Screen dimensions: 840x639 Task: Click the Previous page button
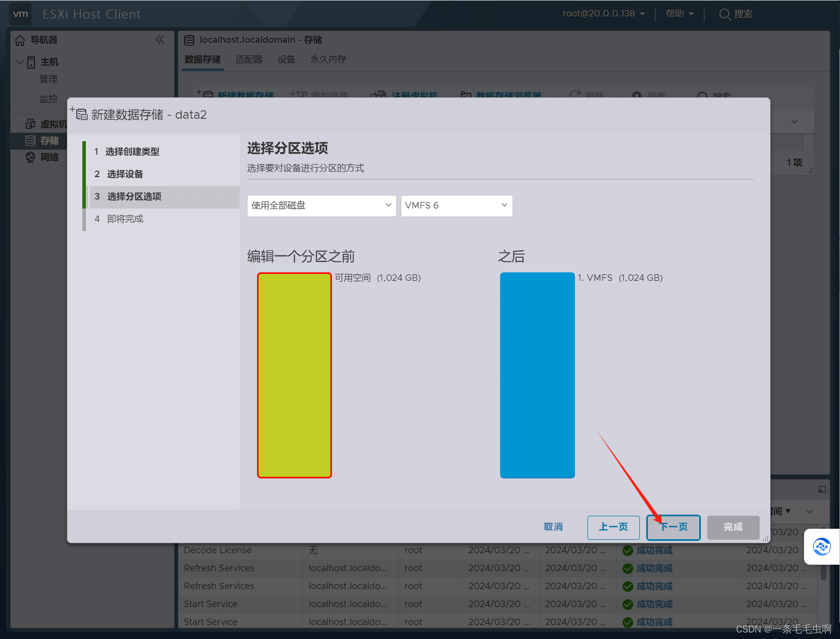[613, 527]
